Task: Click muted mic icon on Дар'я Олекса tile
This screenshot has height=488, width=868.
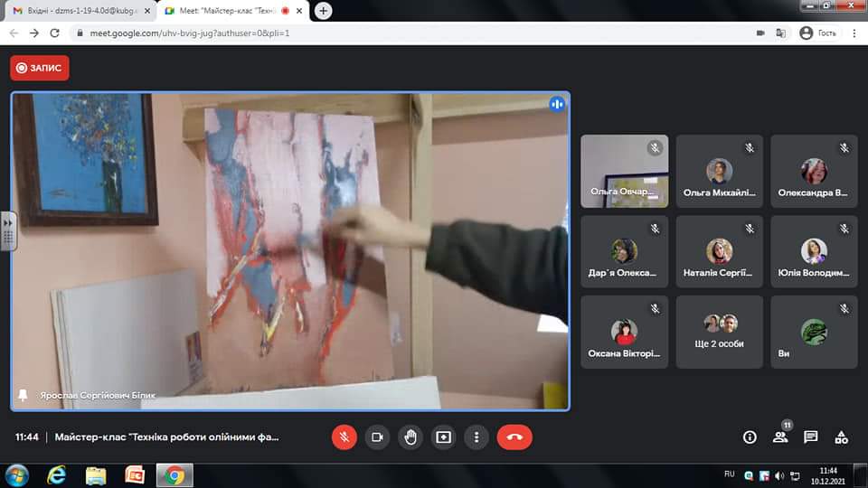Action: (x=655, y=228)
